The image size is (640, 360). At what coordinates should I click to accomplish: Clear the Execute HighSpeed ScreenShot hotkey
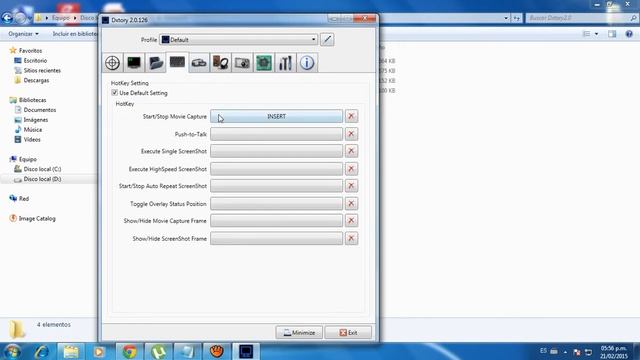pos(351,169)
